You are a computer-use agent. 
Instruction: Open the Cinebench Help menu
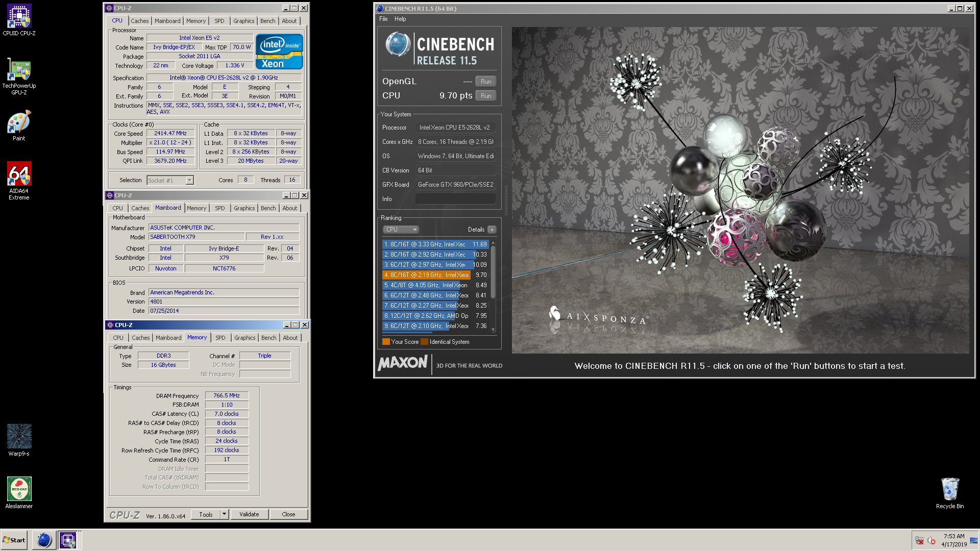pyautogui.click(x=400, y=19)
